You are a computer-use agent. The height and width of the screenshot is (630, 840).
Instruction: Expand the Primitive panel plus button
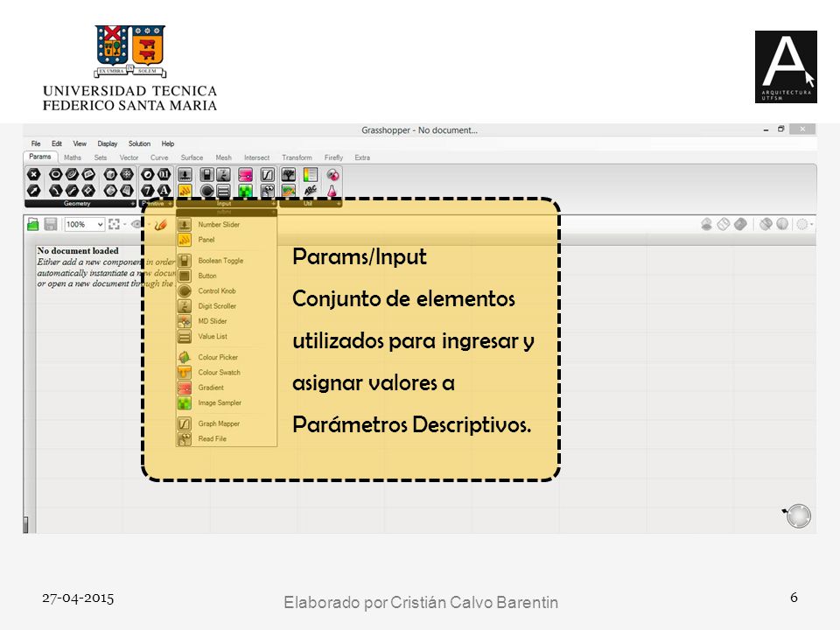[170, 204]
